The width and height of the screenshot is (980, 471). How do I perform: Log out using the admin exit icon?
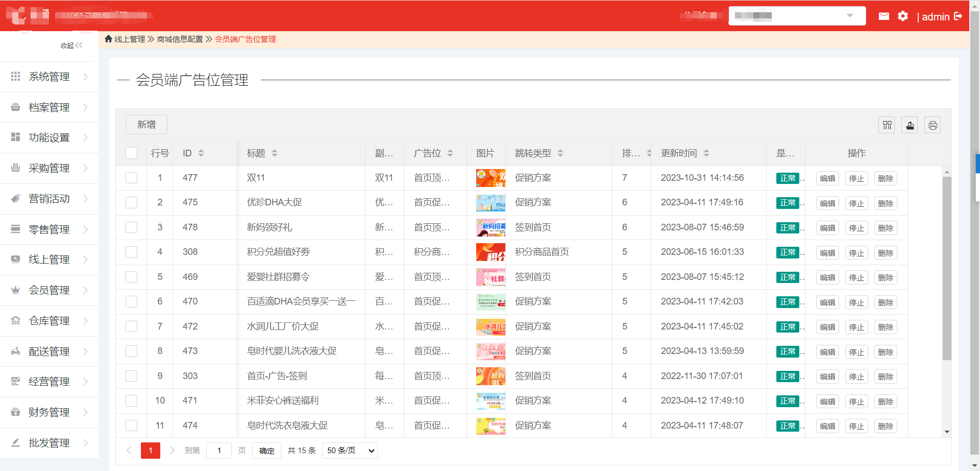(958, 16)
